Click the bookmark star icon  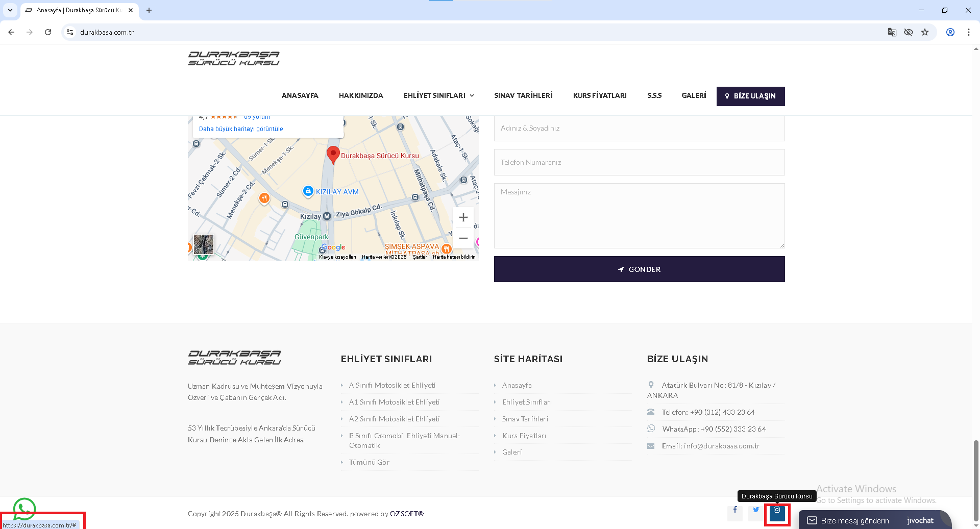pyautogui.click(x=925, y=32)
